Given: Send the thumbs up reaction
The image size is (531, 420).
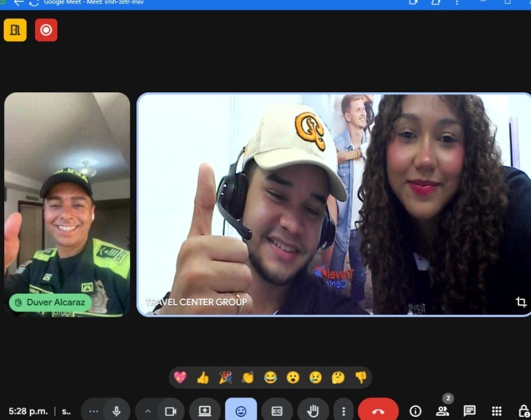Looking at the screenshot, I should (x=203, y=378).
